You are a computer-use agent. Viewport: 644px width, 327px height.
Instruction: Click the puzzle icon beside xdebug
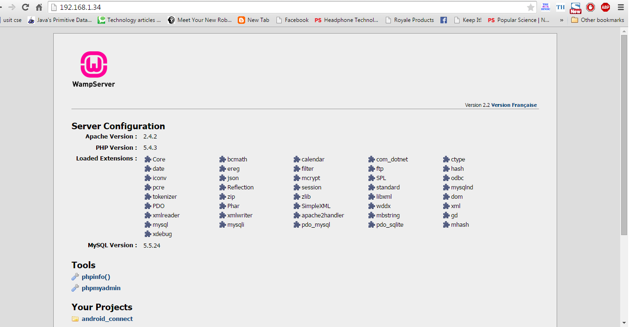point(148,234)
